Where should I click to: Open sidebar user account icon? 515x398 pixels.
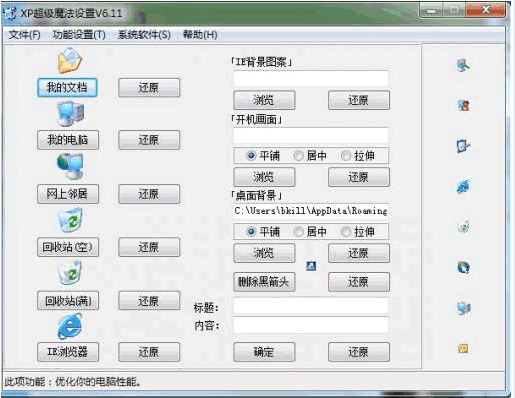tap(463, 105)
